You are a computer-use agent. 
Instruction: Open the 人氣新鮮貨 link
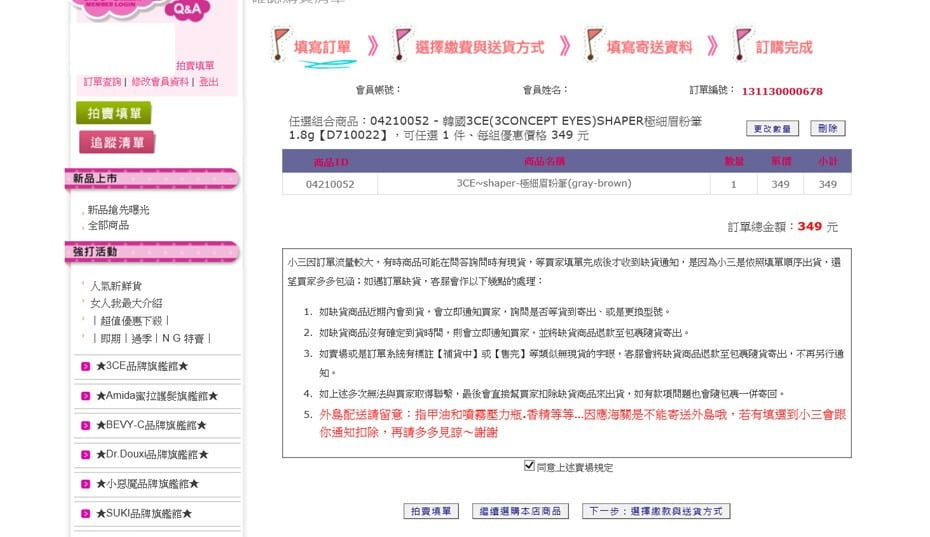coord(116,286)
